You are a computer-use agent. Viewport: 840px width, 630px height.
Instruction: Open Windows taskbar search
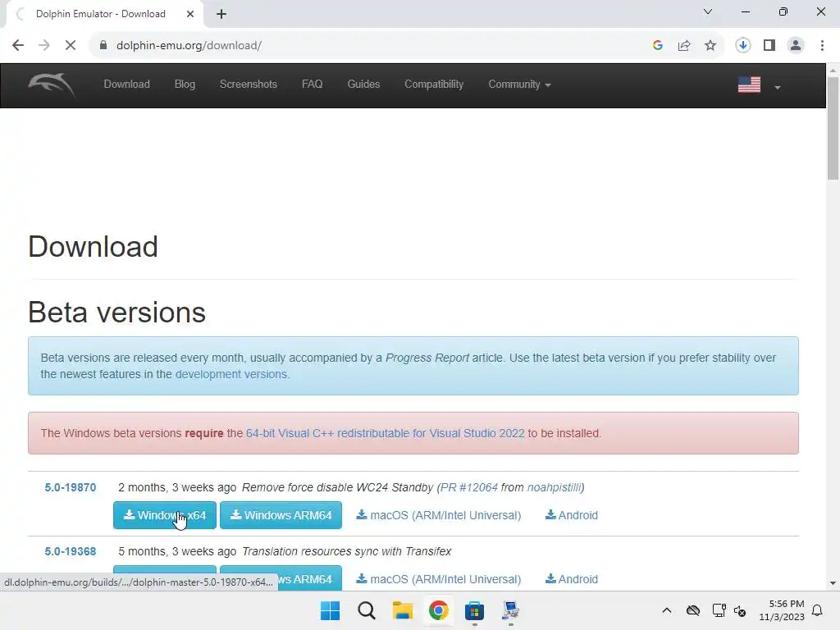pyautogui.click(x=367, y=610)
